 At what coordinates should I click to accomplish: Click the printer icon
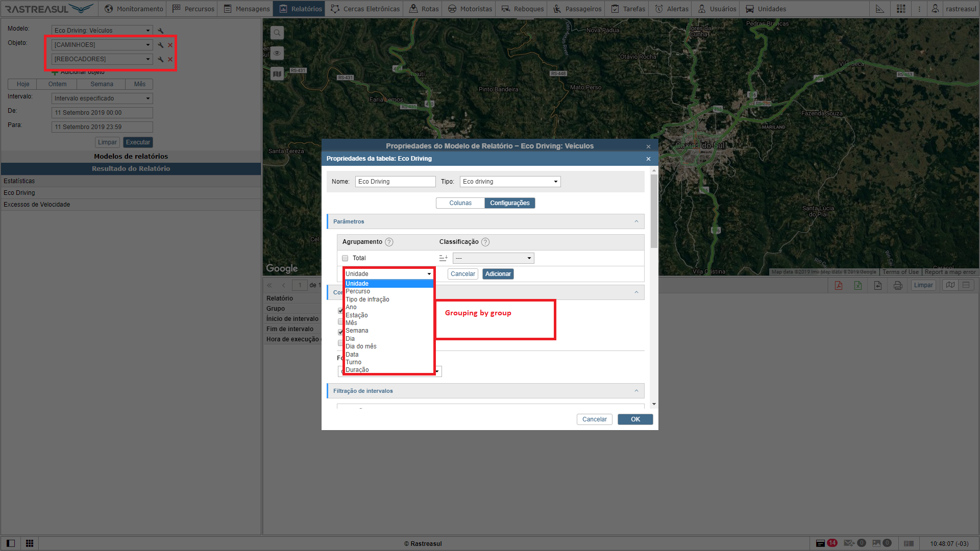click(x=898, y=285)
